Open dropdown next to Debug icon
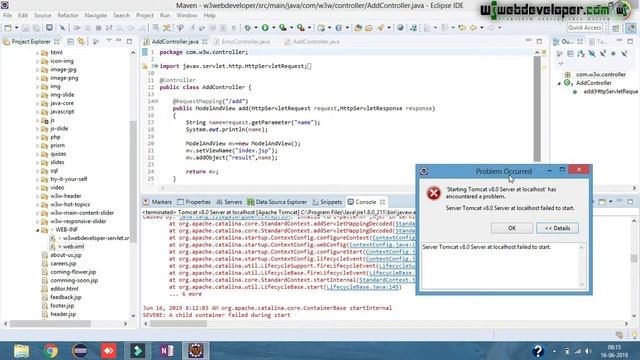Viewport: 640px width, 360px height. [x=256, y=28]
